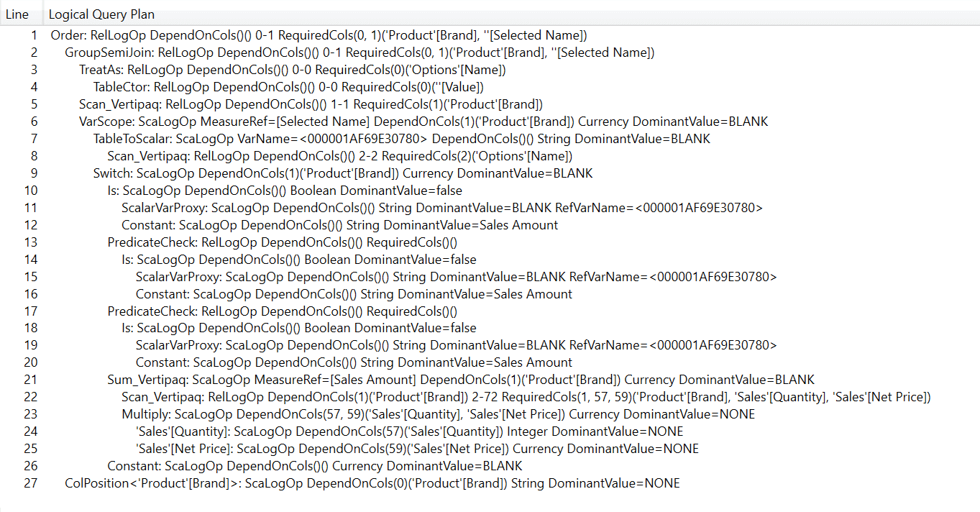Click the Logical Query Plan column header

(x=101, y=14)
